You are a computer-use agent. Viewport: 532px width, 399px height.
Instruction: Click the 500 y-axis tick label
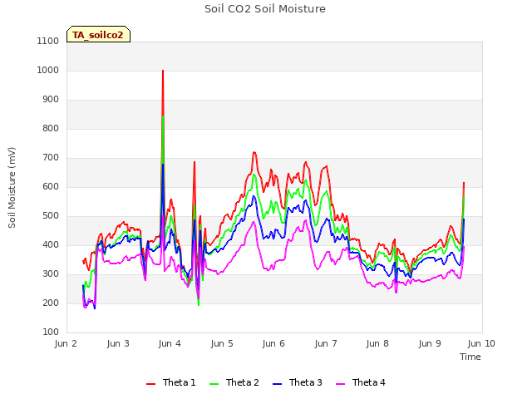[x=51, y=216]
